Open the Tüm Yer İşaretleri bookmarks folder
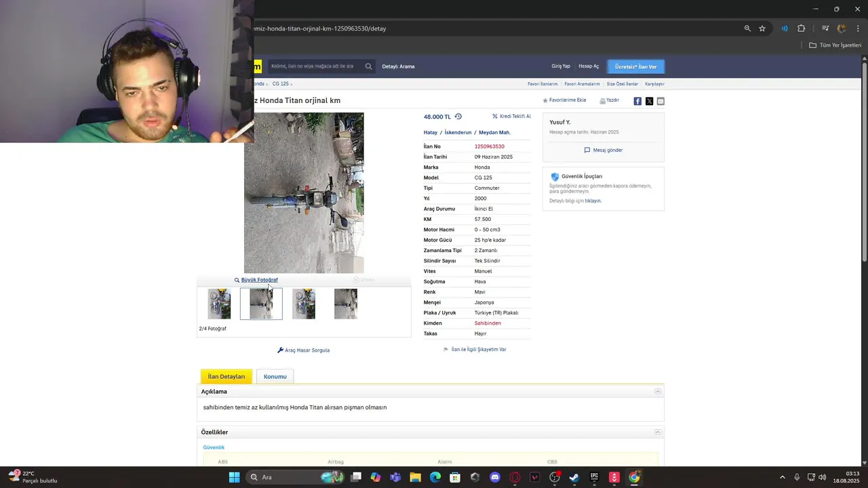This screenshot has width=868, height=488. click(835, 45)
